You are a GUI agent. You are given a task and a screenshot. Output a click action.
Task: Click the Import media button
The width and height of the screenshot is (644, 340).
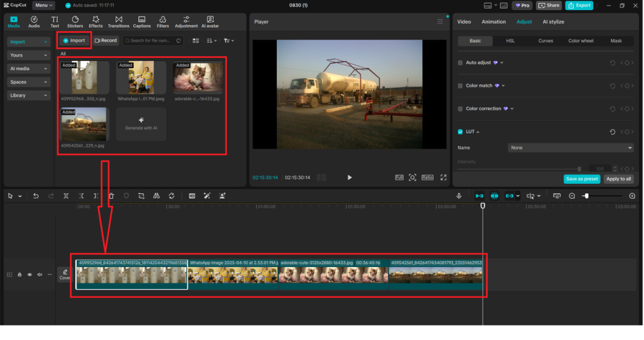click(74, 40)
